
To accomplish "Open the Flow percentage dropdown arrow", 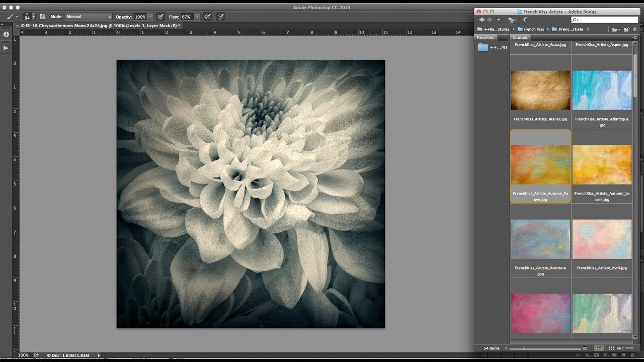I will click(196, 17).
